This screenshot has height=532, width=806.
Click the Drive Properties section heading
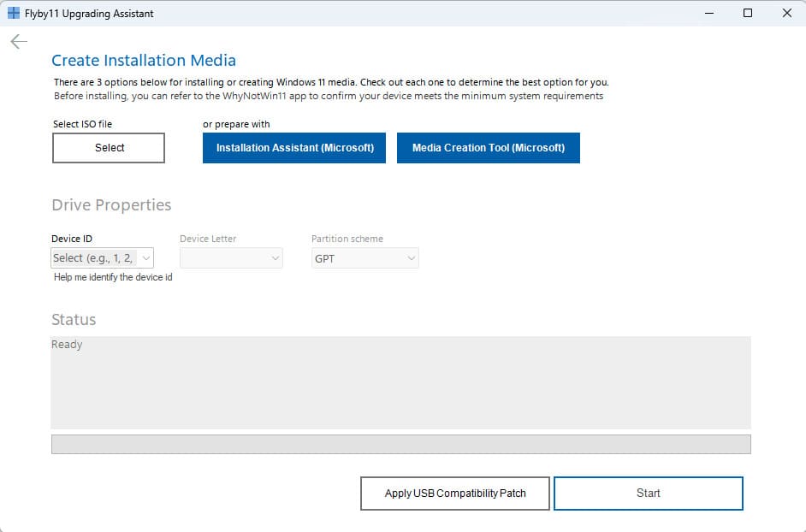click(x=111, y=205)
